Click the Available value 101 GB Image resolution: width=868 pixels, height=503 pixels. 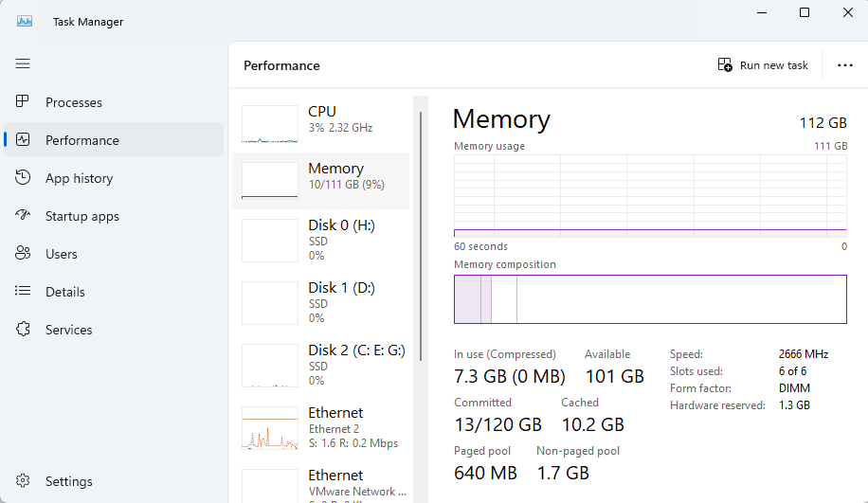[614, 376]
